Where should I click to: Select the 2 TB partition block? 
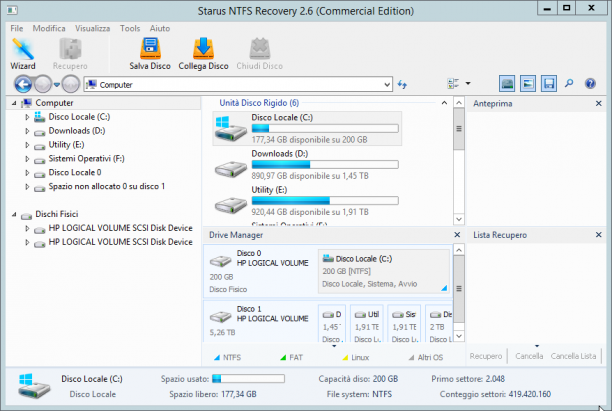(x=439, y=324)
